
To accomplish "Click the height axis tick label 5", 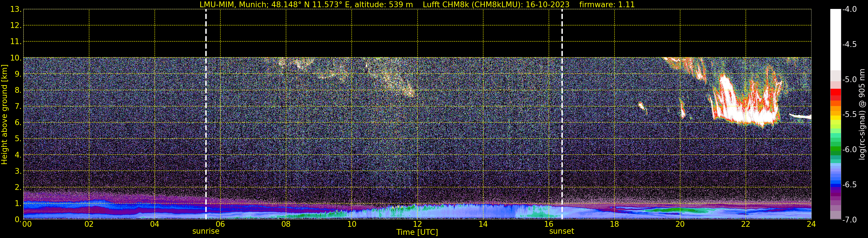I will (x=18, y=139).
